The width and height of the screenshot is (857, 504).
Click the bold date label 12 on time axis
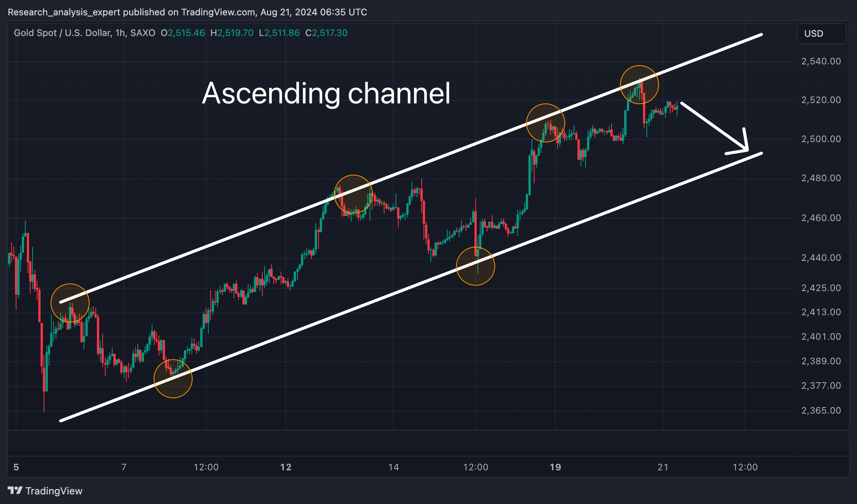click(286, 467)
